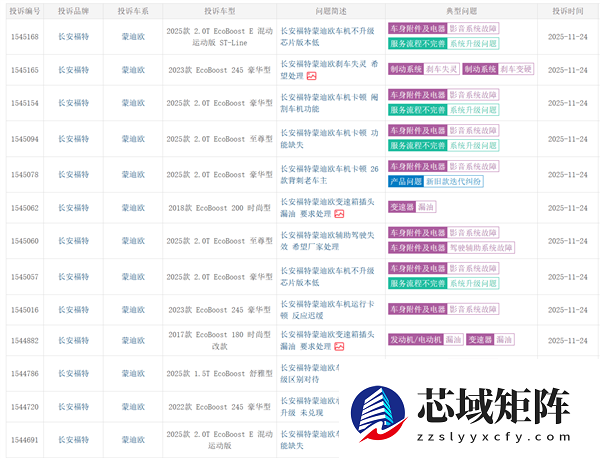Open complaint link 辅助驾驶失效 希望厂家处理

tap(328, 241)
